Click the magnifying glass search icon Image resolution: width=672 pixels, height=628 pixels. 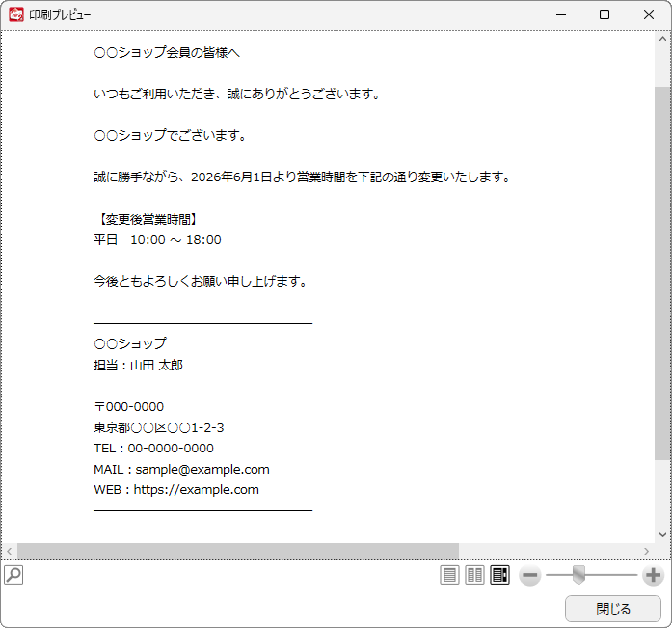tap(13, 575)
